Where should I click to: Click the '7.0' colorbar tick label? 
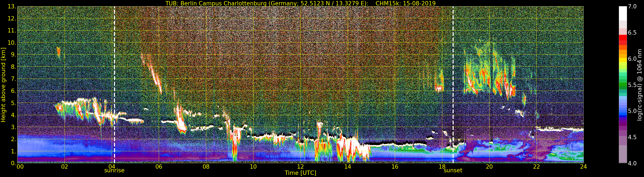pyautogui.click(x=632, y=7)
